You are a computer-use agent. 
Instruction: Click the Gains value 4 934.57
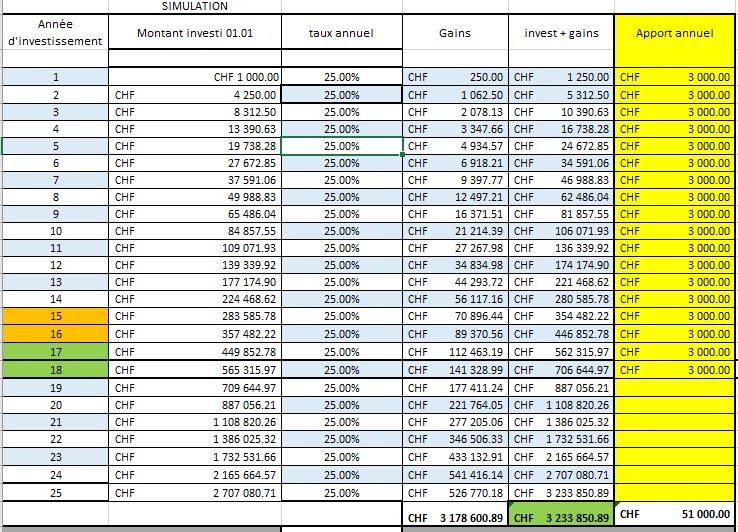455,146
